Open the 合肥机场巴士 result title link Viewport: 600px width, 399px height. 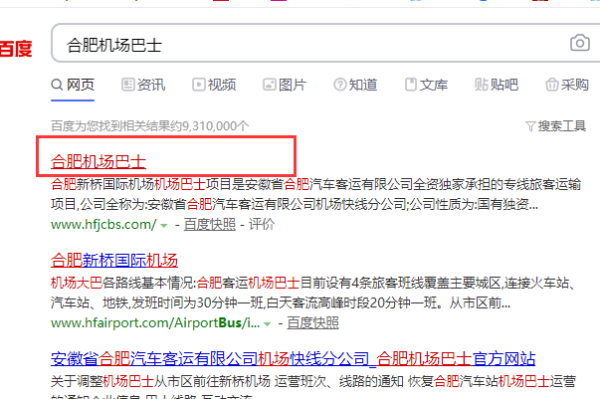98,161
